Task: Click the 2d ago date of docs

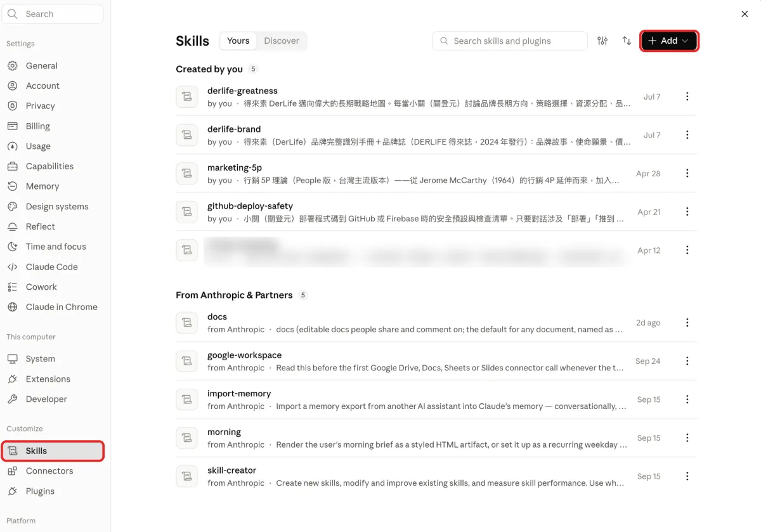Action: pos(648,323)
